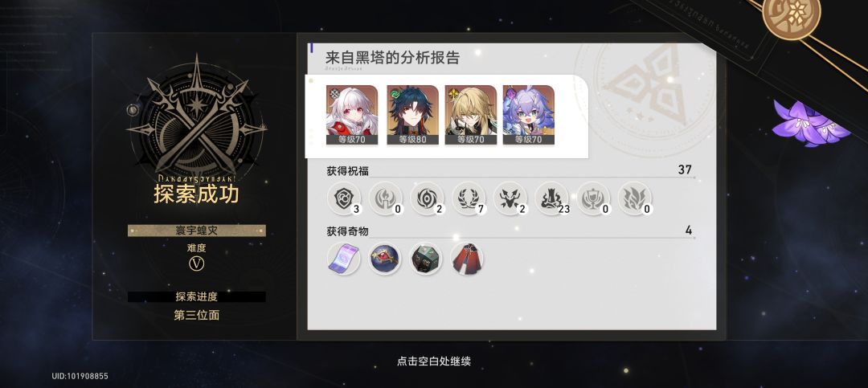Click the 寰宇蝗灾 mode label
The height and width of the screenshot is (388, 868).
(x=197, y=231)
